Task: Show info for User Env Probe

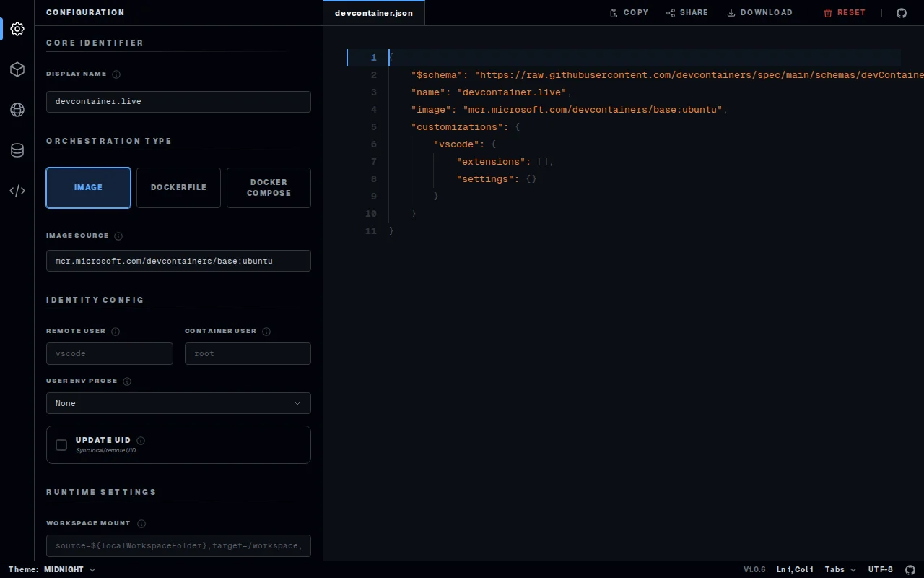Action: tap(127, 381)
